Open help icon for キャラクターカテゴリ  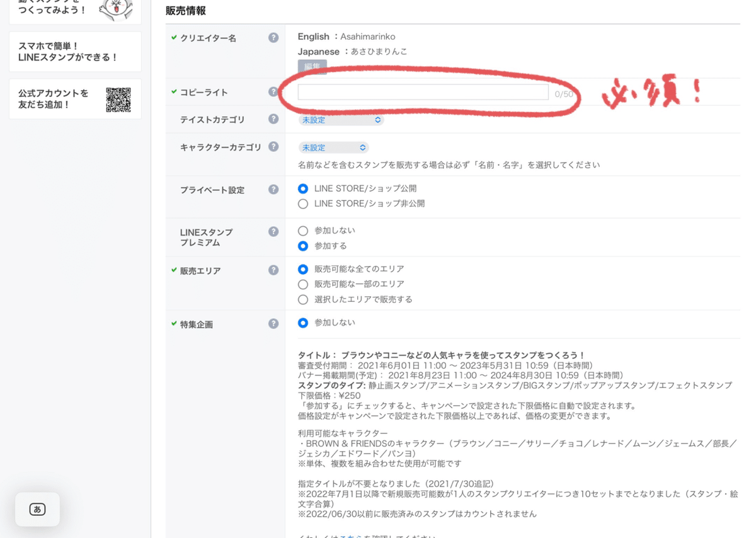(x=273, y=147)
